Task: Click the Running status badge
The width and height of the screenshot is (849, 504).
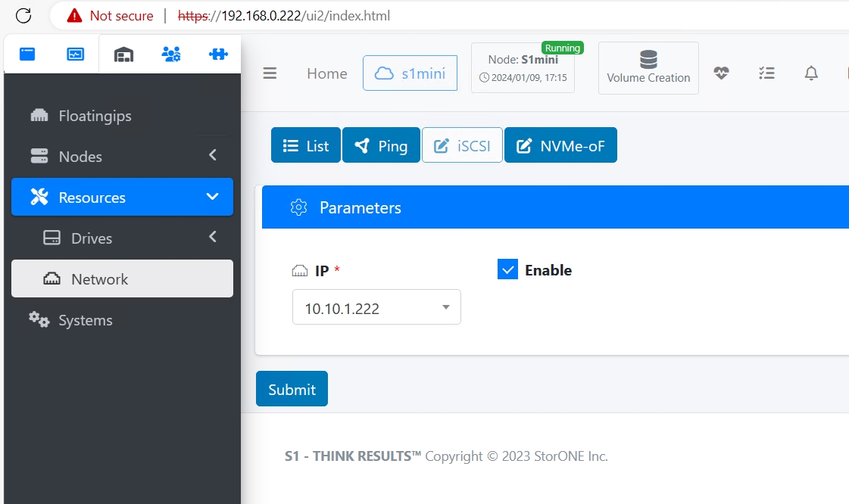Action: [563, 48]
